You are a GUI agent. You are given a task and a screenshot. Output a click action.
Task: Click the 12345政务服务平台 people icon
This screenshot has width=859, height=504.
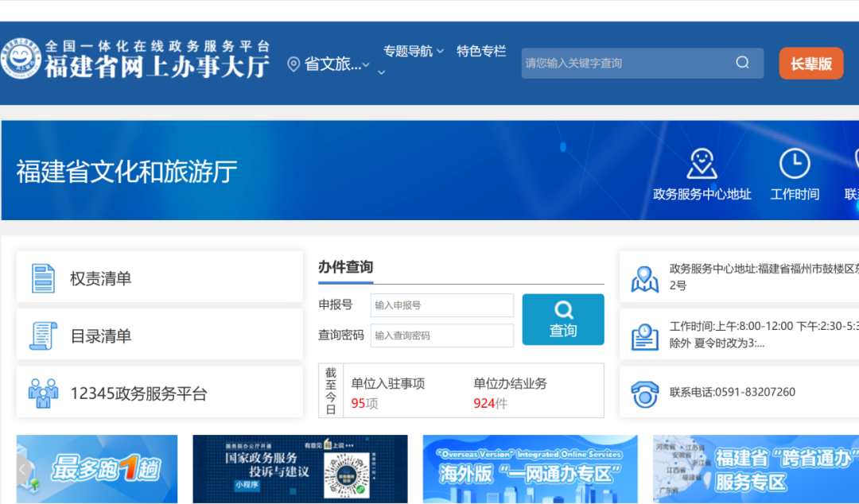pos(43,393)
